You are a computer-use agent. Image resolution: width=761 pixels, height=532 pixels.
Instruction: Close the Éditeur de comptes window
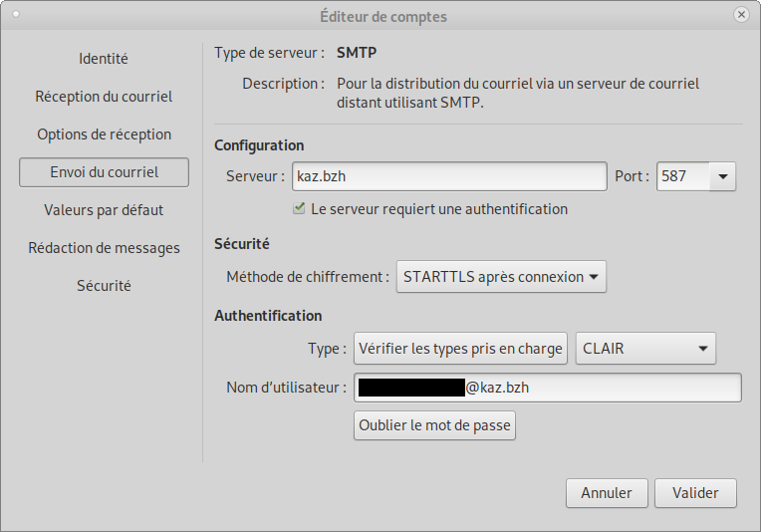coord(741,15)
